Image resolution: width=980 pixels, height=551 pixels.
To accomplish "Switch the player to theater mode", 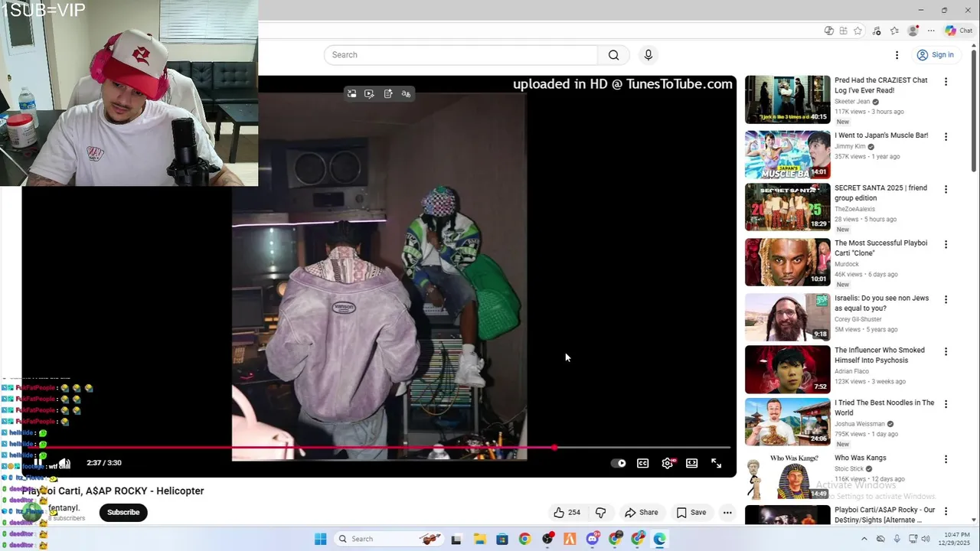I will (692, 463).
